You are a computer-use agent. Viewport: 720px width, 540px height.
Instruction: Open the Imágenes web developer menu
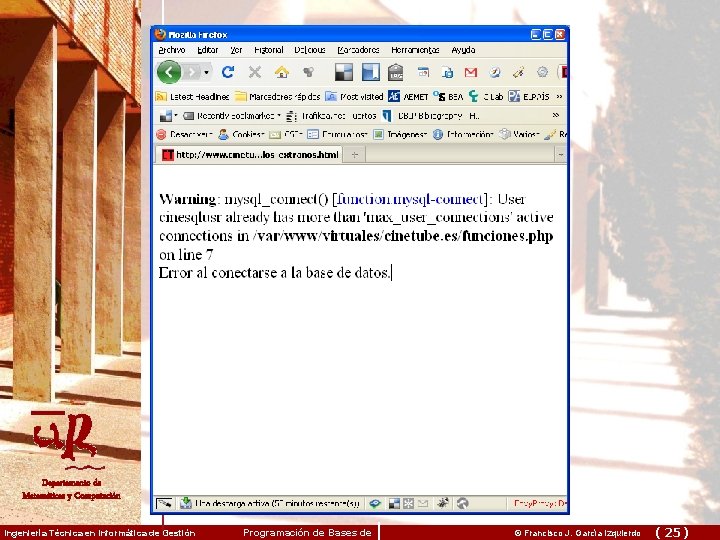tap(400, 135)
